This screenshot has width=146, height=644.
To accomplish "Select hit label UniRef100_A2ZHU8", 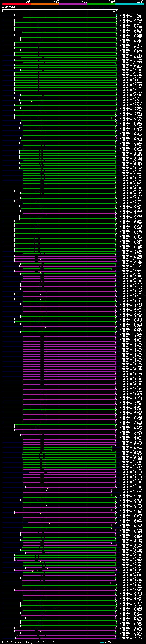I will (x=131, y=72).
